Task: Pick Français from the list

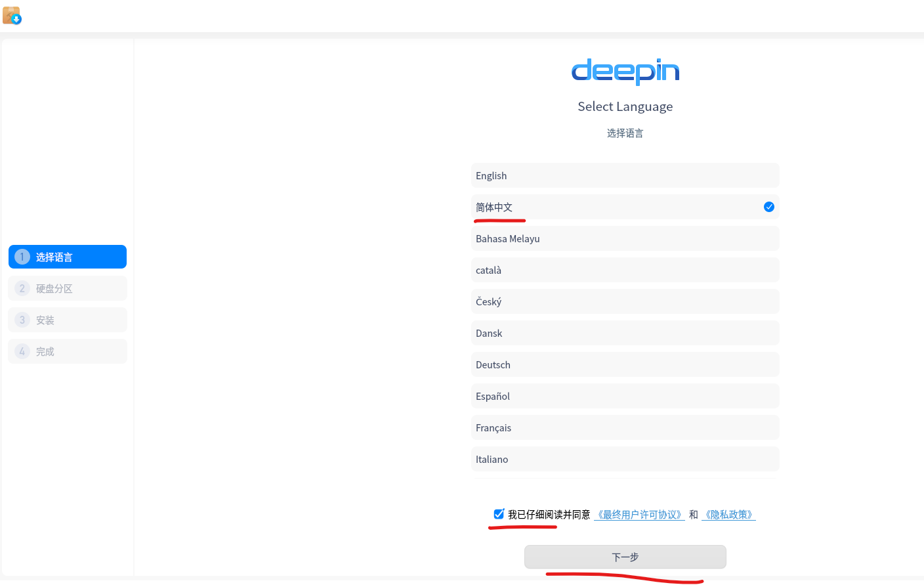Action: pos(625,427)
